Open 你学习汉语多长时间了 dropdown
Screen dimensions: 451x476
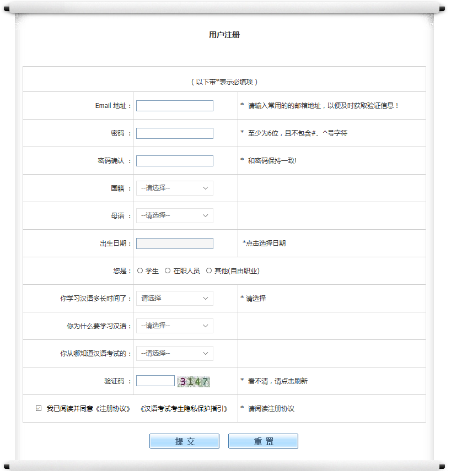click(174, 299)
